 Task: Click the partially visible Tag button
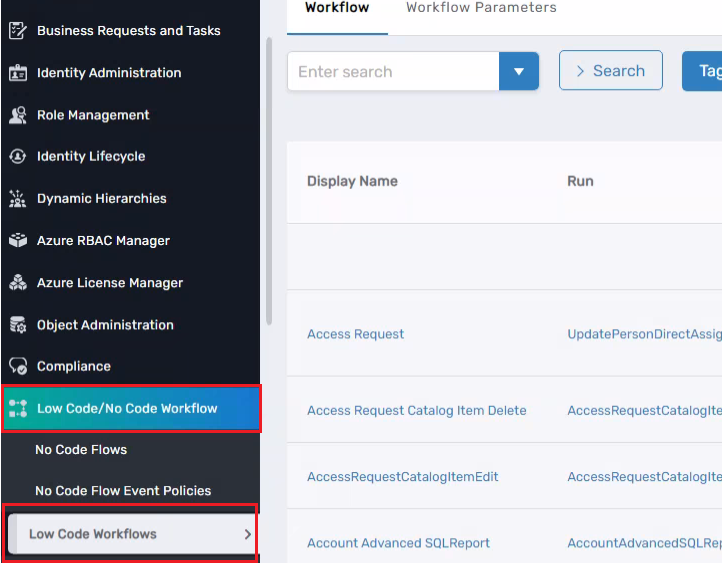(702, 71)
